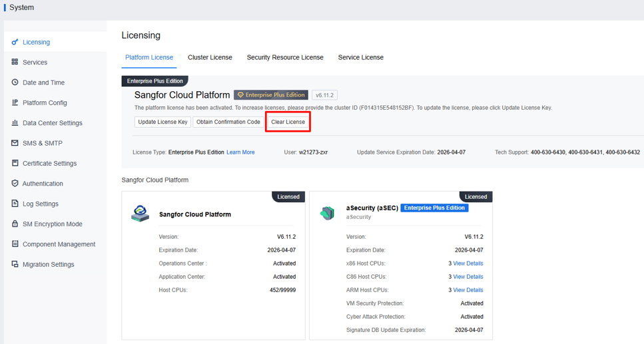
Task: Click the v6.11.2 version tag
Action: click(324, 95)
